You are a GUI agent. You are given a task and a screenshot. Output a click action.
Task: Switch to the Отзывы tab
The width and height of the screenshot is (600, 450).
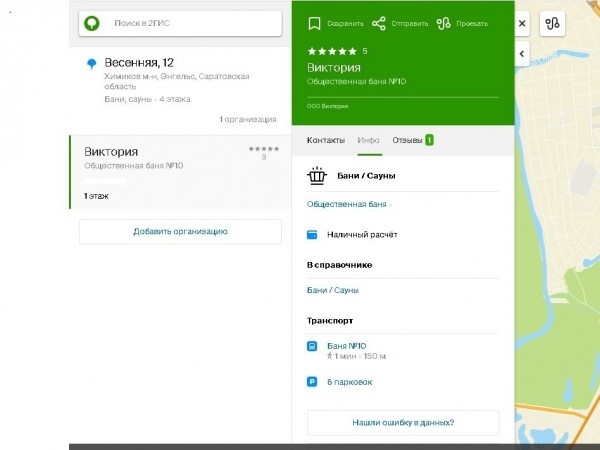407,140
